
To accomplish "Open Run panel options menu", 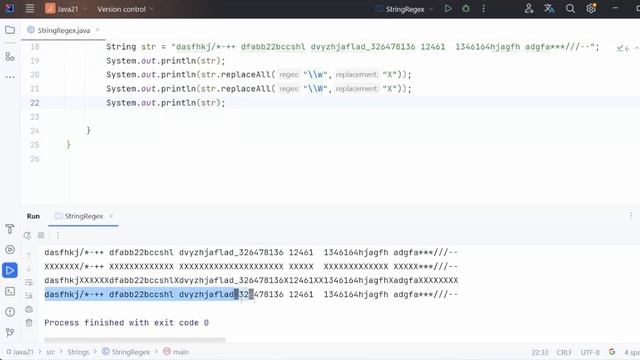I will 631,216.
